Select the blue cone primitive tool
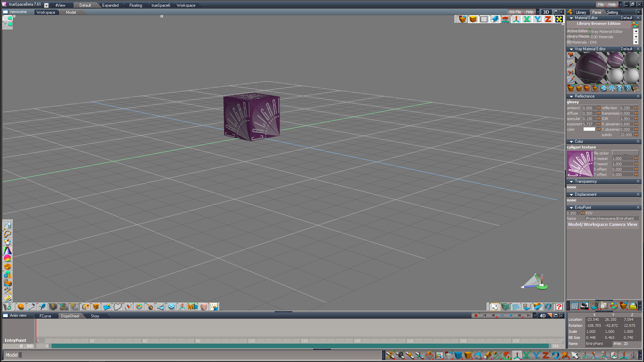 tap(478, 355)
